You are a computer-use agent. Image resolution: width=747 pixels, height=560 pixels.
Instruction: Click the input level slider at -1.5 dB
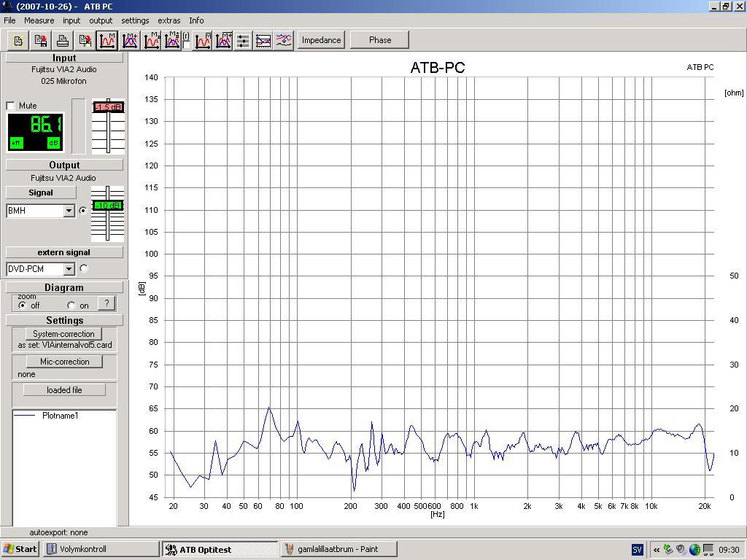pos(108,107)
